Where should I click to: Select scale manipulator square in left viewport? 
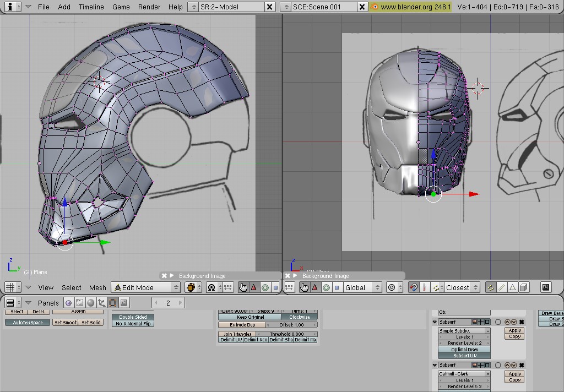(275, 287)
